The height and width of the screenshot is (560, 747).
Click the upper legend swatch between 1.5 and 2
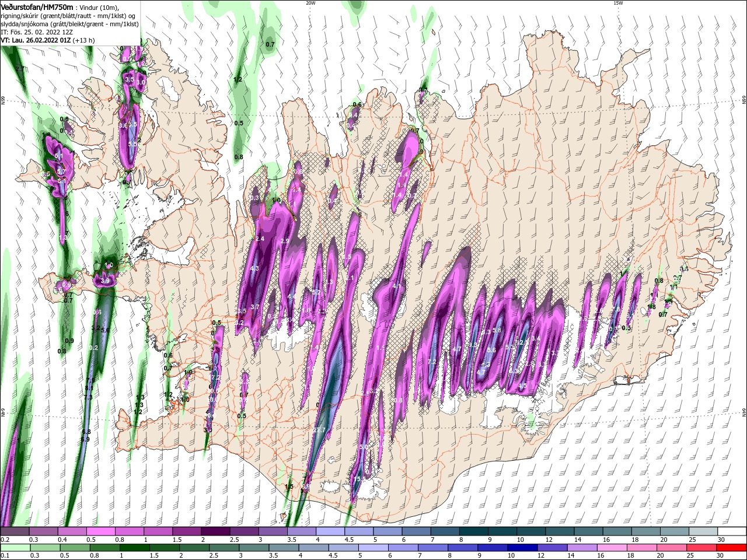point(187,531)
